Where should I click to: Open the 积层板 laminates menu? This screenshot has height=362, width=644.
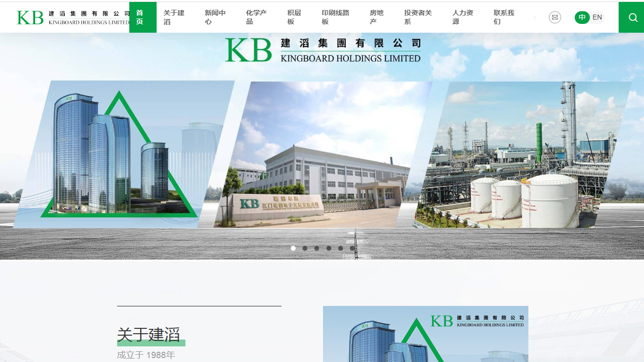click(293, 17)
